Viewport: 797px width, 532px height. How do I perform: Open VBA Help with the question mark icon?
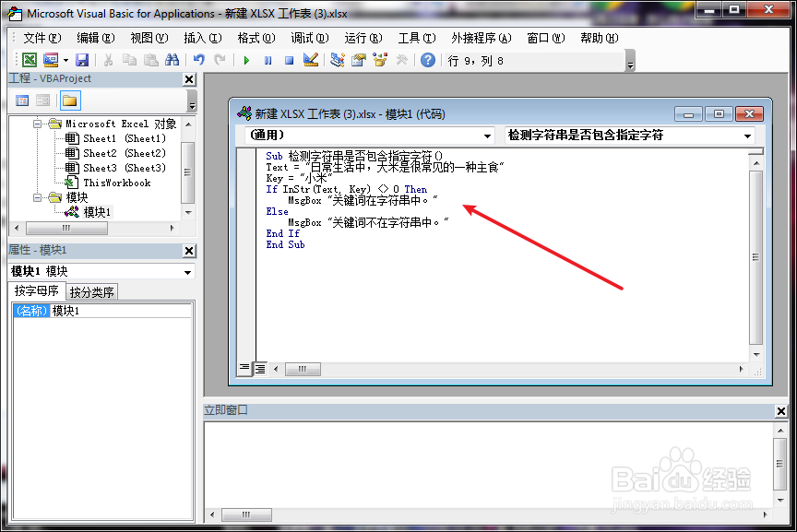coord(428,60)
